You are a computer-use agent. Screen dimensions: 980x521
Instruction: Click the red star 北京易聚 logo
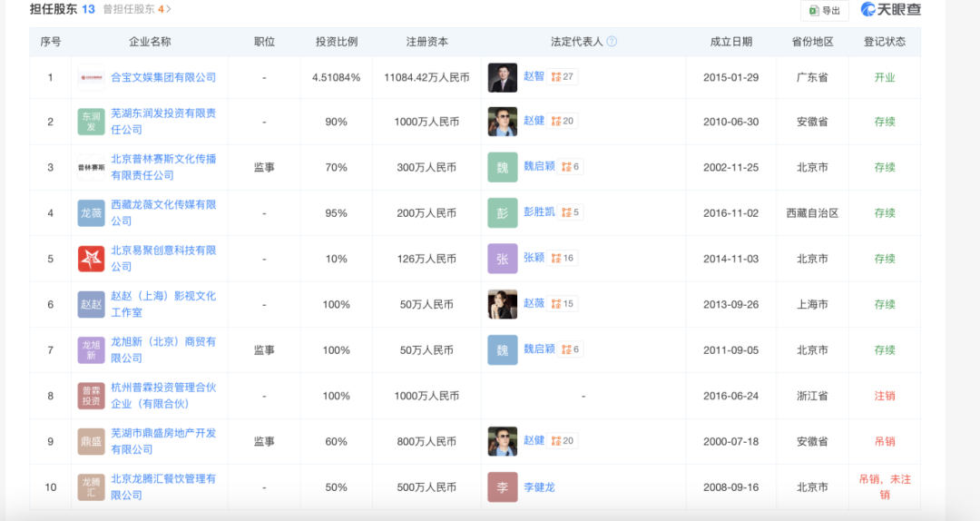[92, 259]
